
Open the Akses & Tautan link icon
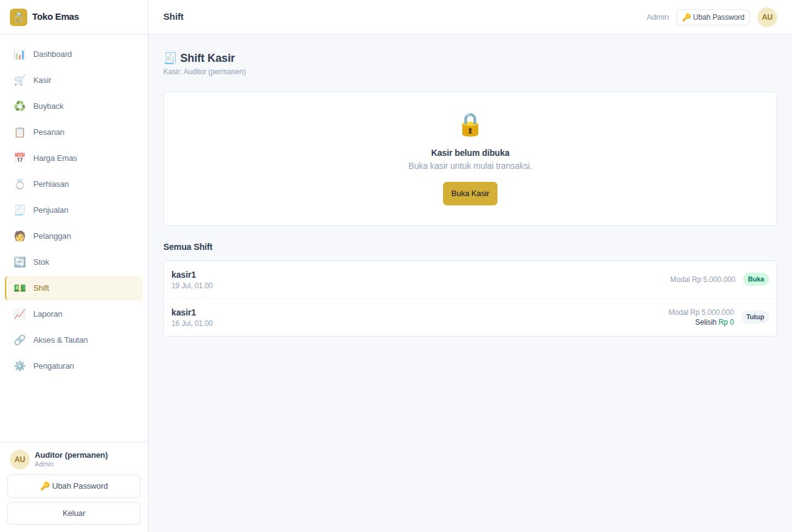20,340
